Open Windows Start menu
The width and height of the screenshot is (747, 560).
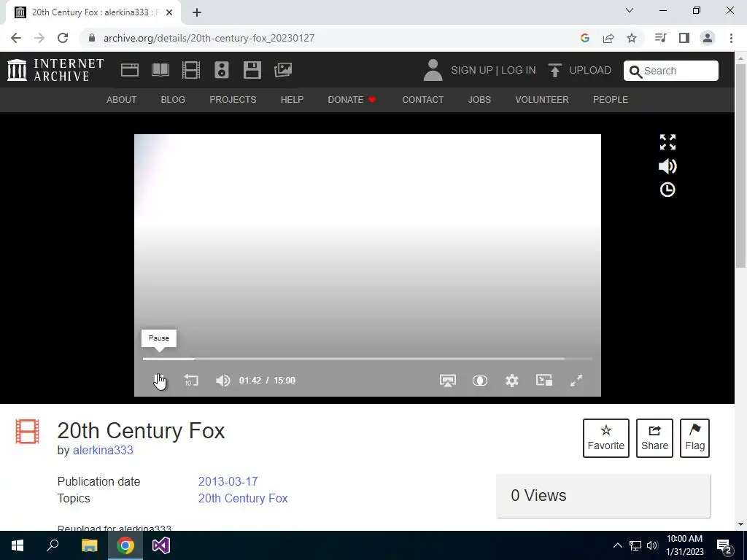pos(18,545)
